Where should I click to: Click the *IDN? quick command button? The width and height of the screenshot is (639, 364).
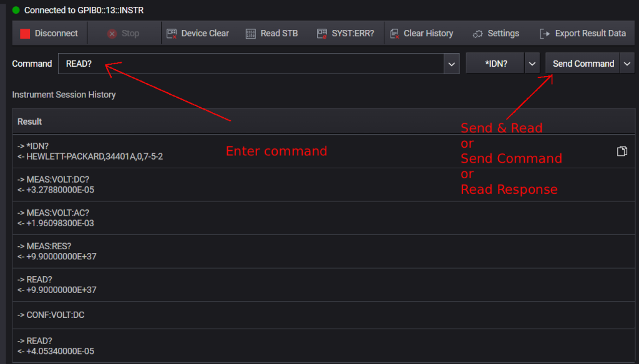pos(495,64)
